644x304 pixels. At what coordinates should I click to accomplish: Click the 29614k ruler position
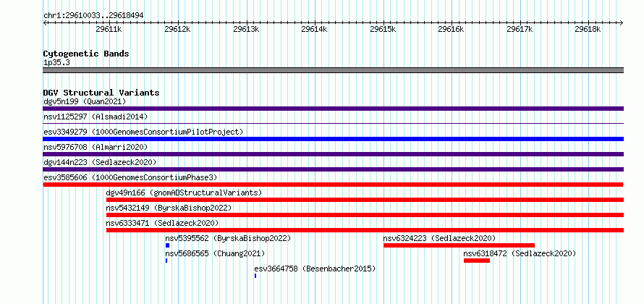click(x=314, y=29)
